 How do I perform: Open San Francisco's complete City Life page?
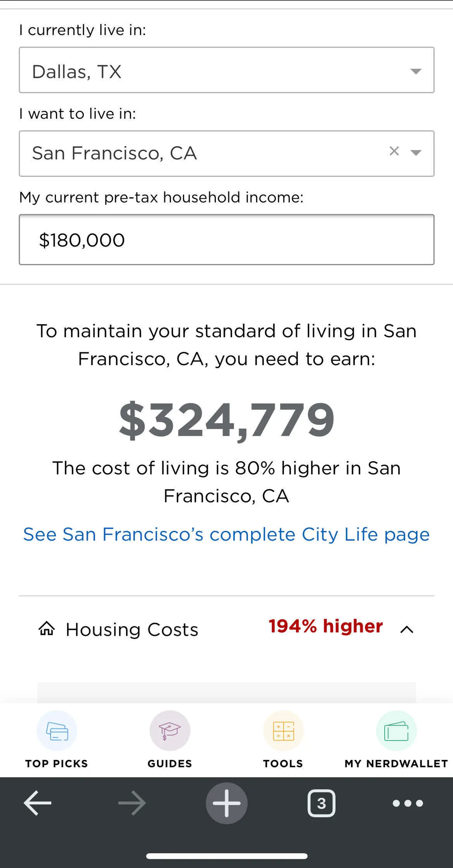click(x=226, y=534)
